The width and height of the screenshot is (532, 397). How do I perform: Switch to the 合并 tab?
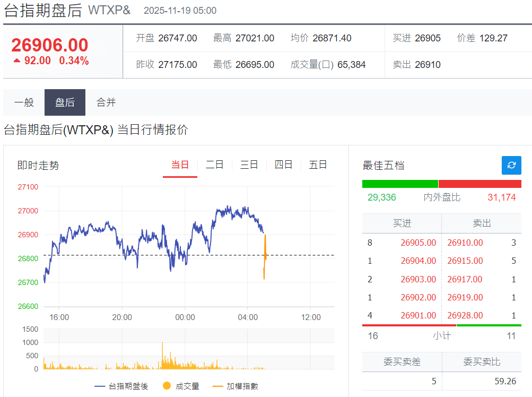click(x=106, y=102)
